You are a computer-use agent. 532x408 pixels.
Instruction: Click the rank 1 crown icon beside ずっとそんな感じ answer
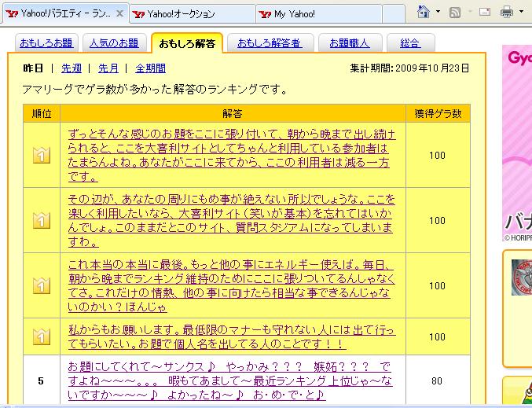[x=42, y=155]
